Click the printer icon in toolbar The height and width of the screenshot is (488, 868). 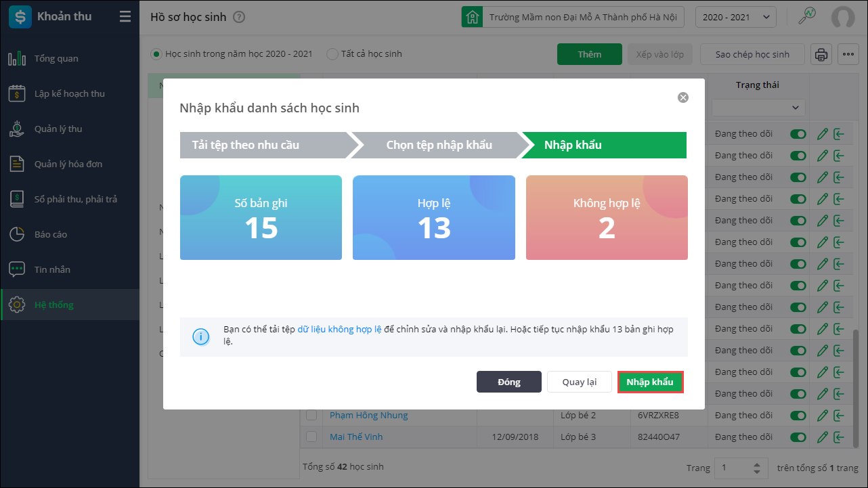pyautogui.click(x=821, y=55)
